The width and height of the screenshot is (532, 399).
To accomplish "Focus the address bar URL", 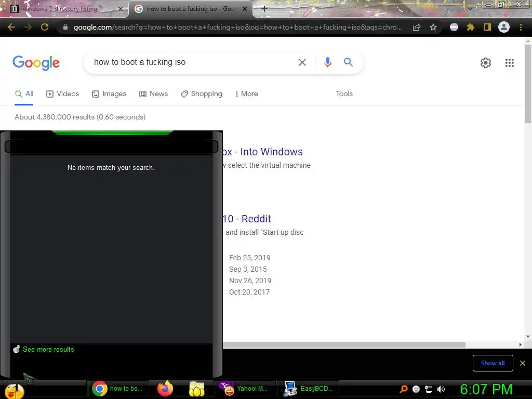I will coord(237,27).
